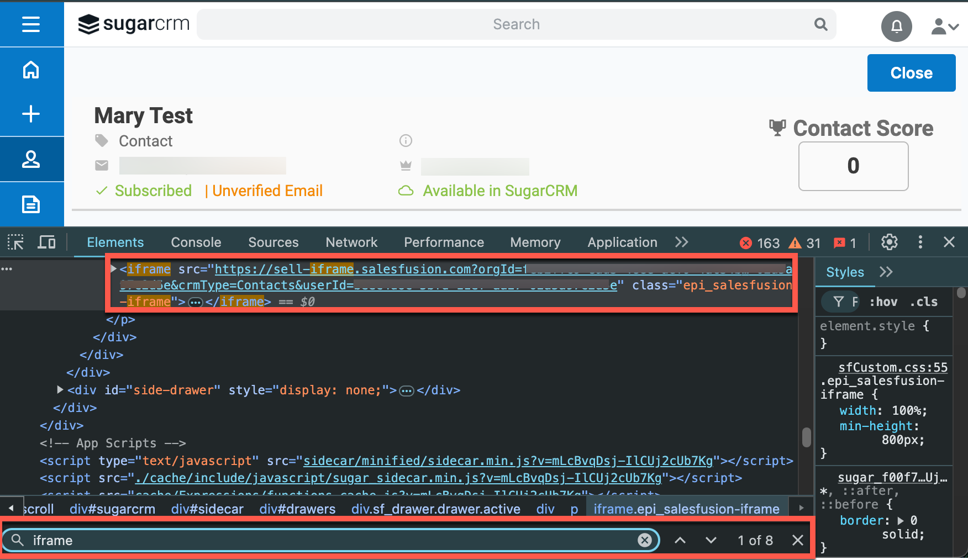Select the Styles tab
Image resolution: width=968 pixels, height=560 pixels.
click(845, 272)
